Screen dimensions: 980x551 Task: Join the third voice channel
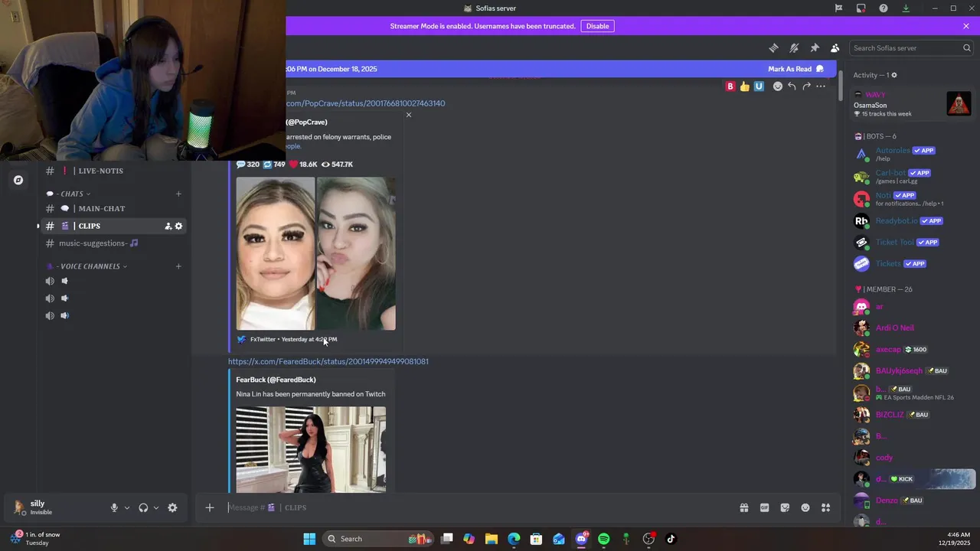(113, 315)
